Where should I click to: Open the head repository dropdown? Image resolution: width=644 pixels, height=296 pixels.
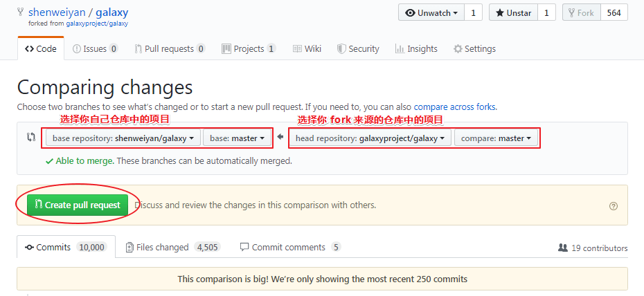point(370,138)
